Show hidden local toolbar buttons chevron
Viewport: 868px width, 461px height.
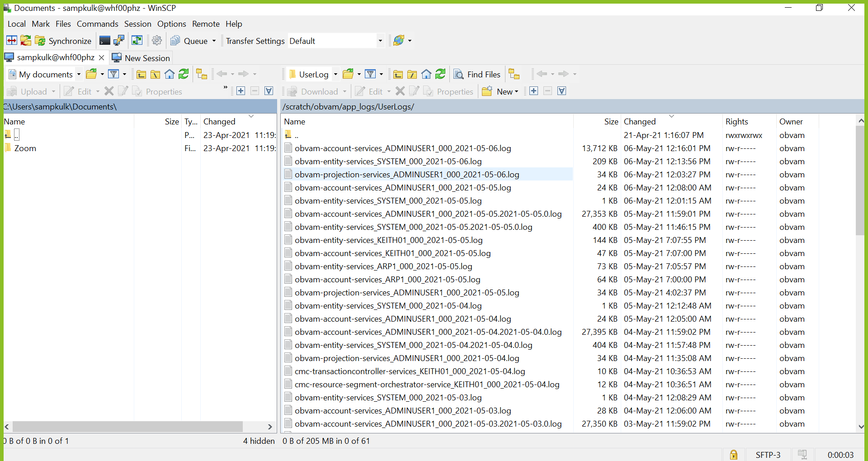click(226, 87)
